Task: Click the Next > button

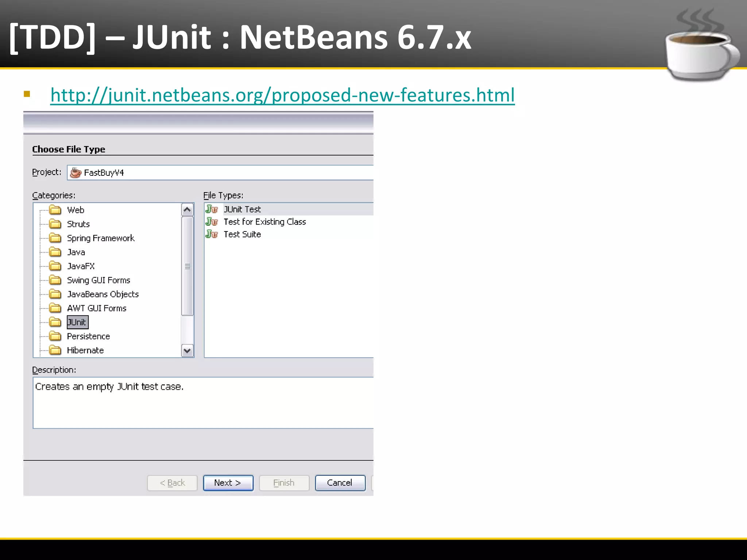Action: pyautogui.click(x=228, y=483)
